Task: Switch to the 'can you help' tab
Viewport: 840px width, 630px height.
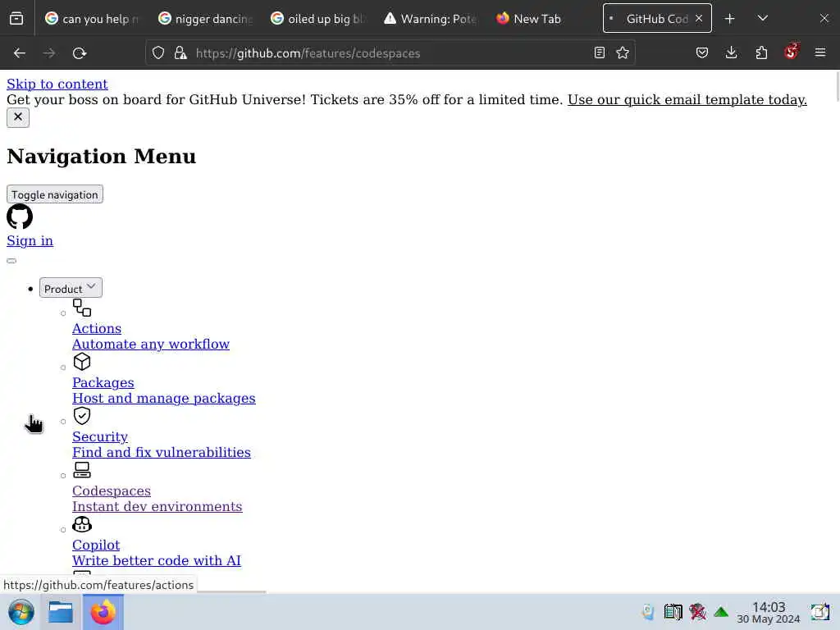Action: pyautogui.click(x=92, y=19)
